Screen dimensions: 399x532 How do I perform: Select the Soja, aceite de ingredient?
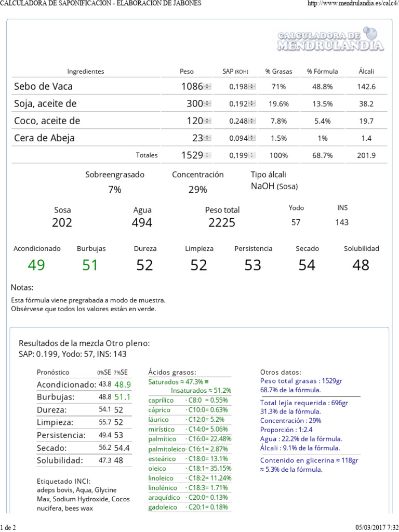tap(45, 104)
